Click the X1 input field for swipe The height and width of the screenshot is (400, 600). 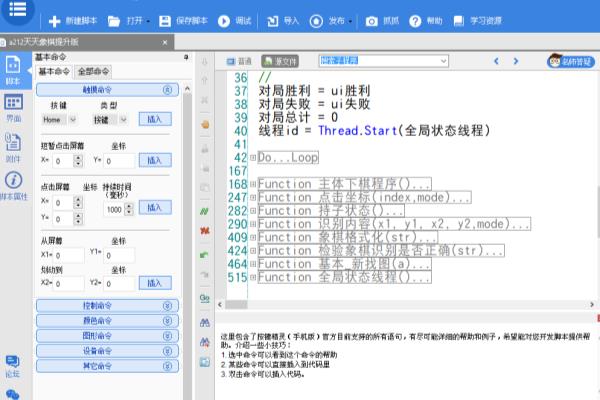(x=68, y=255)
